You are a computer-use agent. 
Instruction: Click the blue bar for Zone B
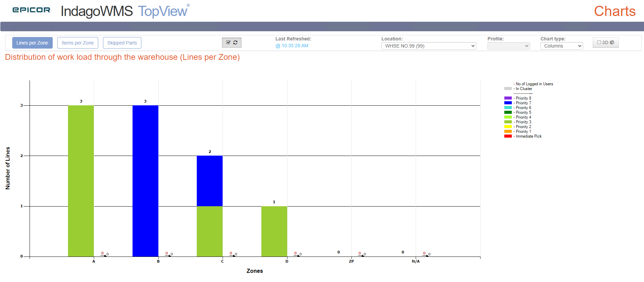click(145, 181)
